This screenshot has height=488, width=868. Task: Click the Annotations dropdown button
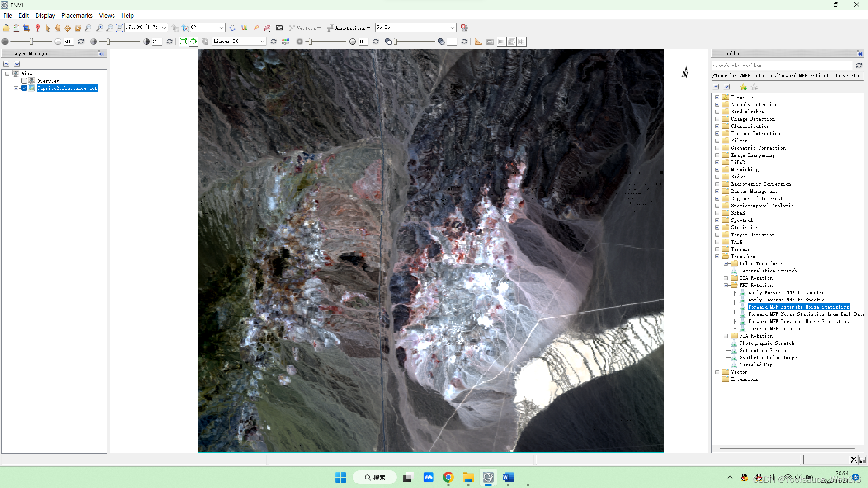point(349,28)
